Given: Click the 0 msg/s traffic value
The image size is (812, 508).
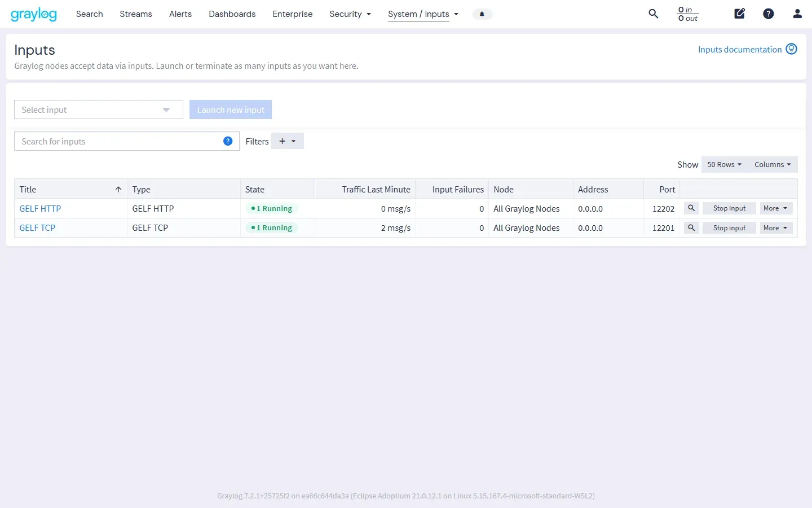Looking at the screenshot, I should (396, 208).
